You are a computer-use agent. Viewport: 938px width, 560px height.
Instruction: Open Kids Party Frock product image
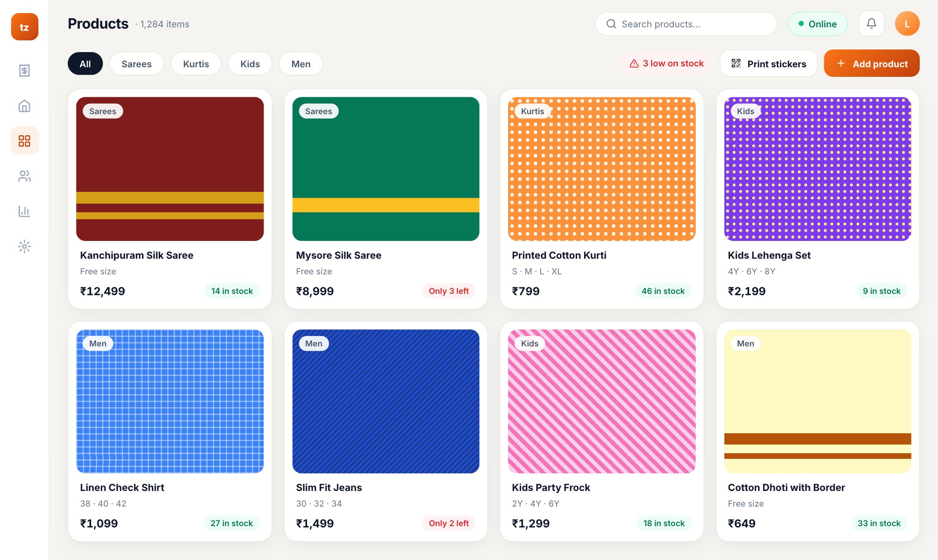(601, 401)
